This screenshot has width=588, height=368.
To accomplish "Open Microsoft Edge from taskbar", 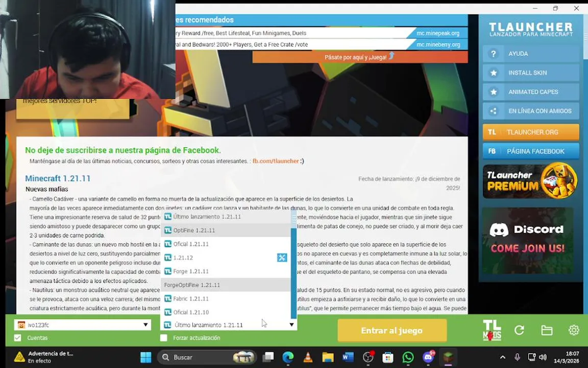I will point(288,357).
